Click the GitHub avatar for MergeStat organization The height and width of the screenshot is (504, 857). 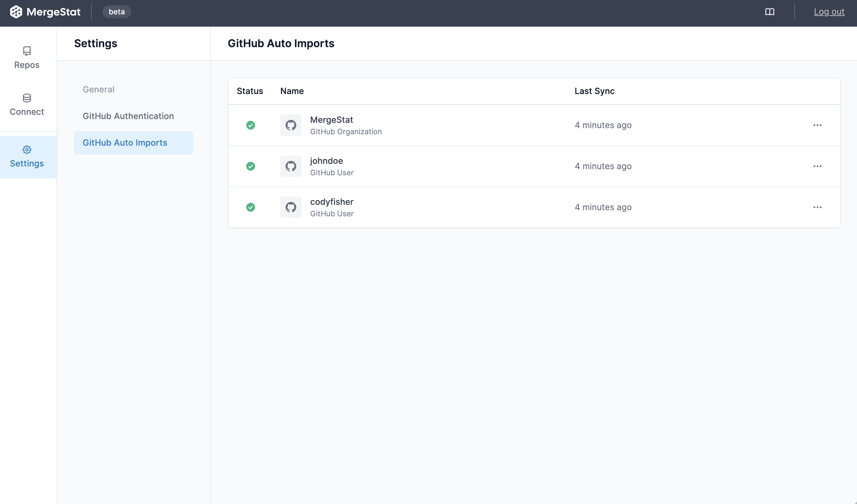pyautogui.click(x=291, y=125)
